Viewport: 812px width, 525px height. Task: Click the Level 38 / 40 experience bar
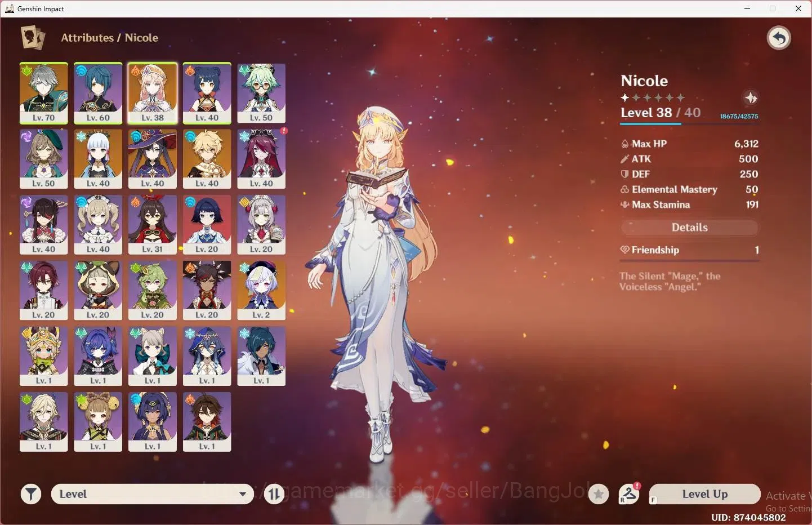[x=689, y=123]
